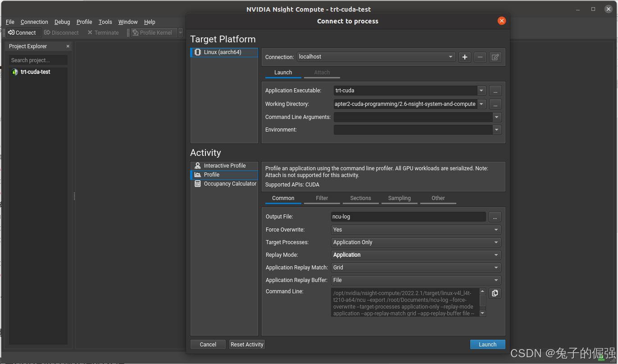Edit the connection with pencil icon
Screen dimensions: 618x364
(x=495, y=57)
